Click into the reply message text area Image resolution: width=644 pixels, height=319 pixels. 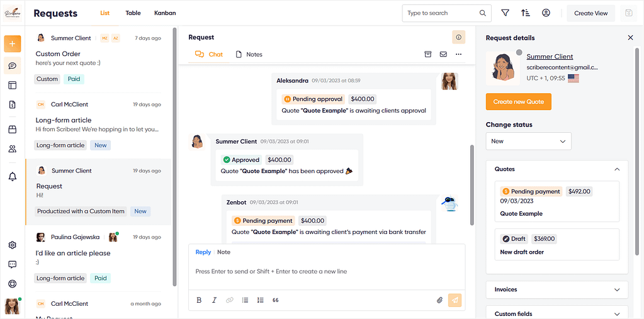[x=327, y=271]
